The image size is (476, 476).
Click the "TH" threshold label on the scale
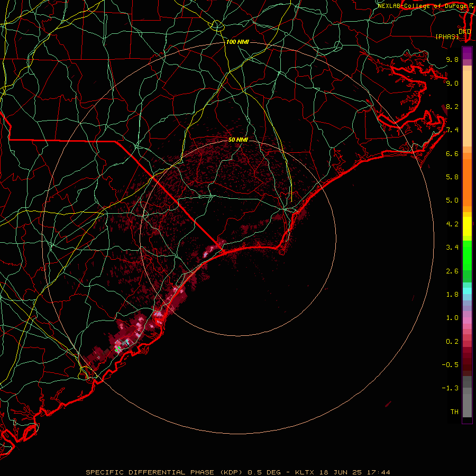(454, 412)
